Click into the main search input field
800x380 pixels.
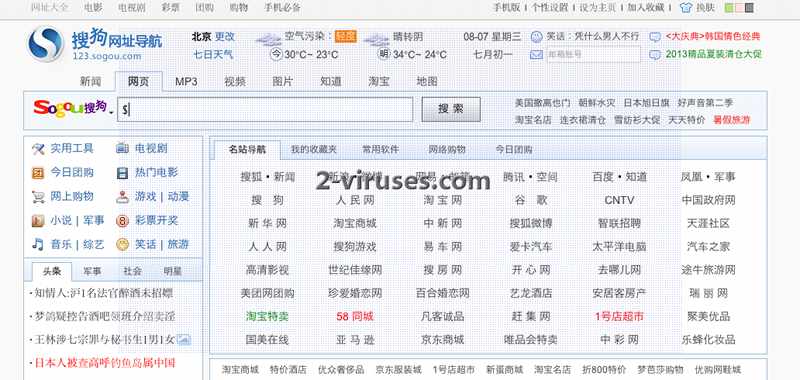(x=265, y=109)
